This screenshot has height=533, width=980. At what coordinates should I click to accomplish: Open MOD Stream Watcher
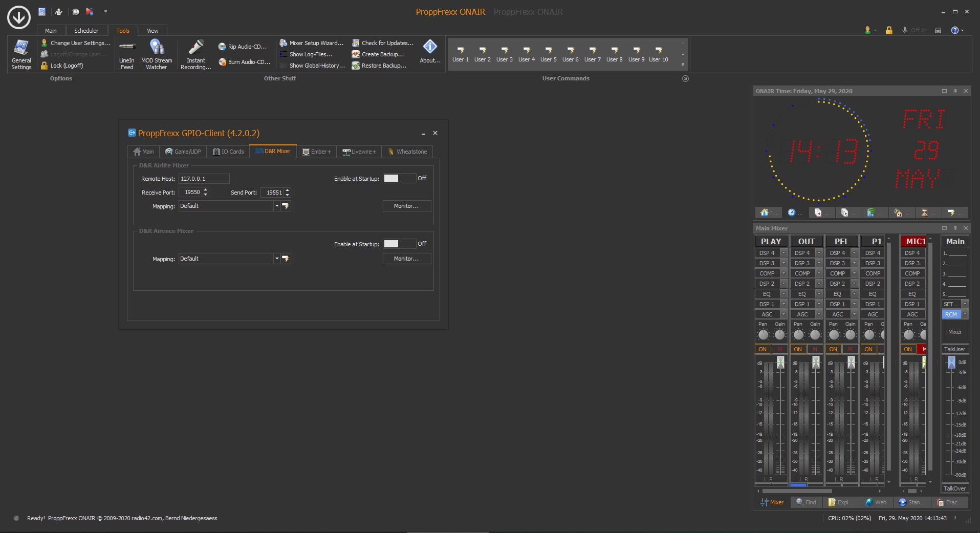tap(157, 54)
